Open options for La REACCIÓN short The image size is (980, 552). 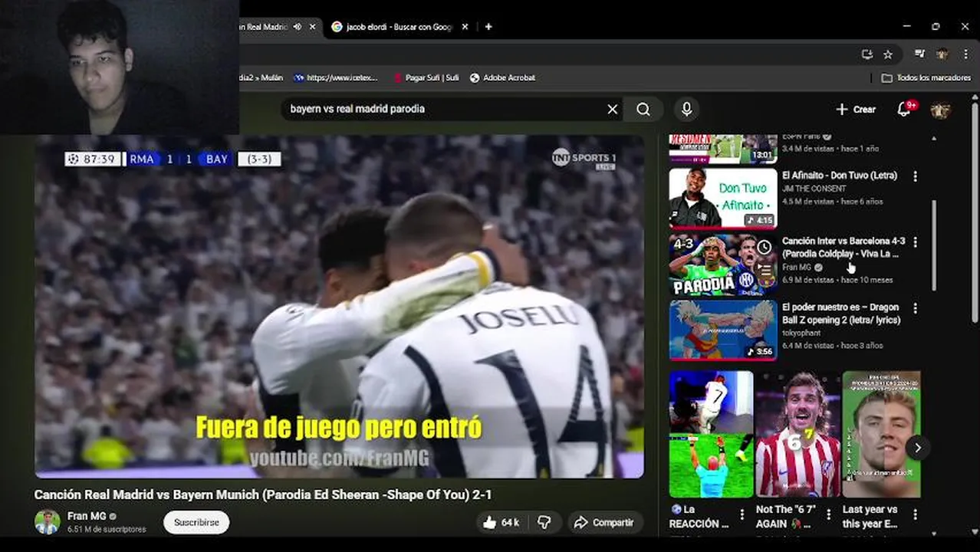coord(742,515)
